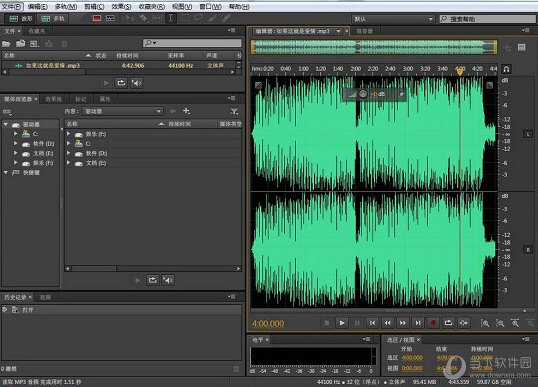This screenshot has width=538, height=387.
Task: Open the 内容 location dropdown
Action: click(x=122, y=111)
